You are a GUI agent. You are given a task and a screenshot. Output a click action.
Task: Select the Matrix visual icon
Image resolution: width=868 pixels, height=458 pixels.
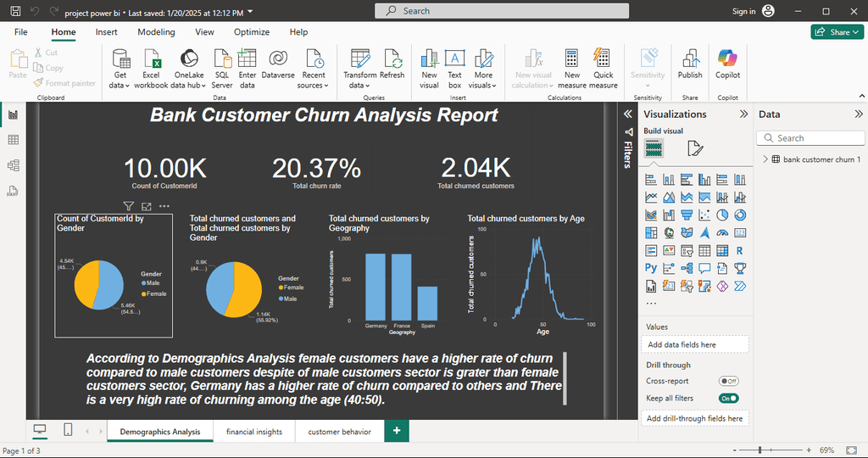pos(722,251)
